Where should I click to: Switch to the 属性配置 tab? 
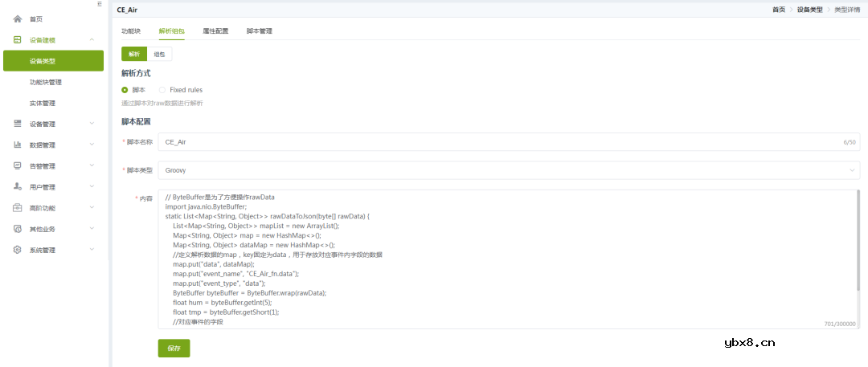pyautogui.click(x=215, y=31)
